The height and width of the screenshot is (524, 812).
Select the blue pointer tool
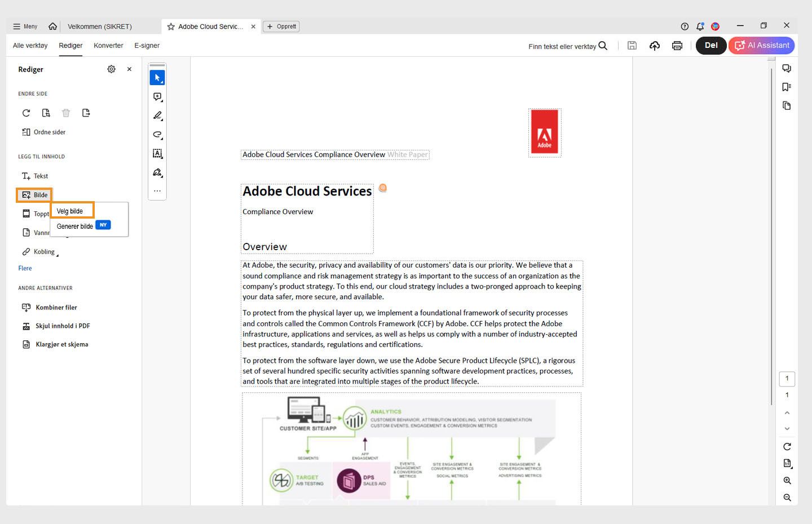pos(157,77)
